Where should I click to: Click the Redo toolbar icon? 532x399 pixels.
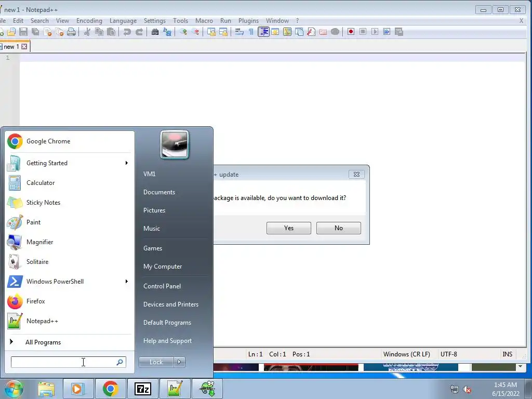(x=139, y=32)
